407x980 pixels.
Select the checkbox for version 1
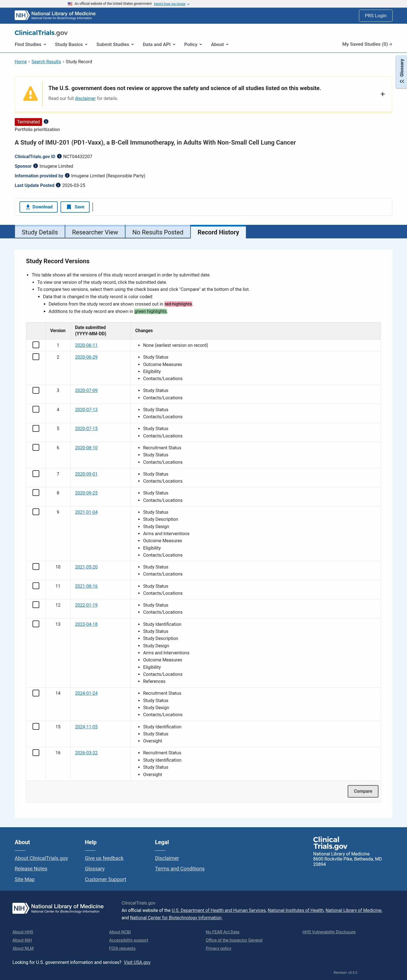[x=36, y=345]
